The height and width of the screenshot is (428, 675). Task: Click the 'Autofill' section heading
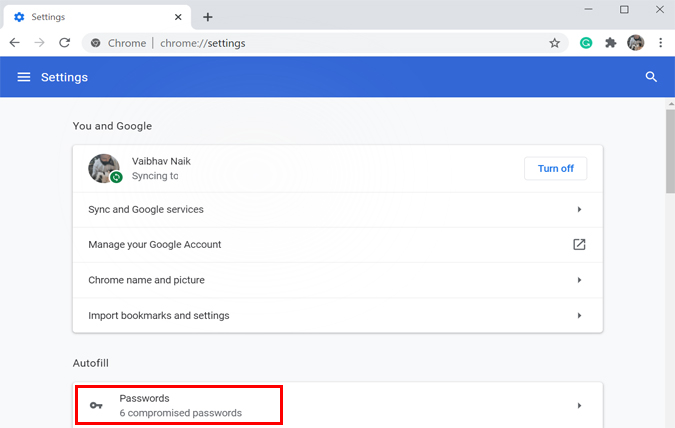click(x=90, y=363)
